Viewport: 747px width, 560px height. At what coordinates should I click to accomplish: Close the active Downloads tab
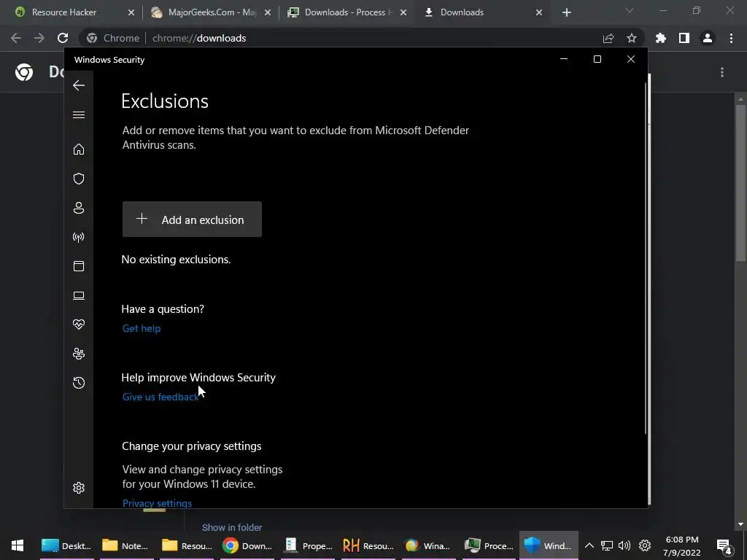539,12
